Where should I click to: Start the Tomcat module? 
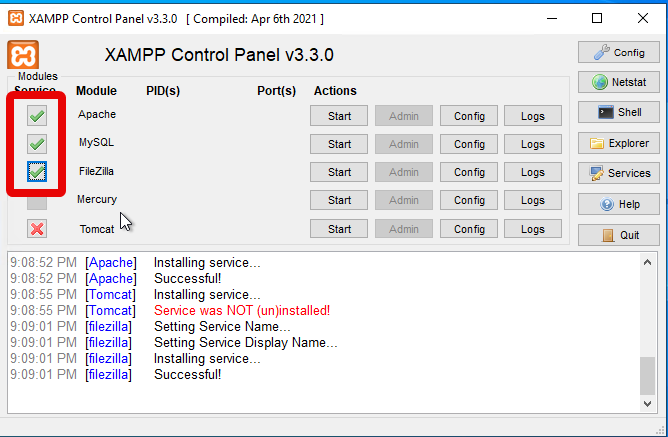pyautogui.click(x=339, y=229)
